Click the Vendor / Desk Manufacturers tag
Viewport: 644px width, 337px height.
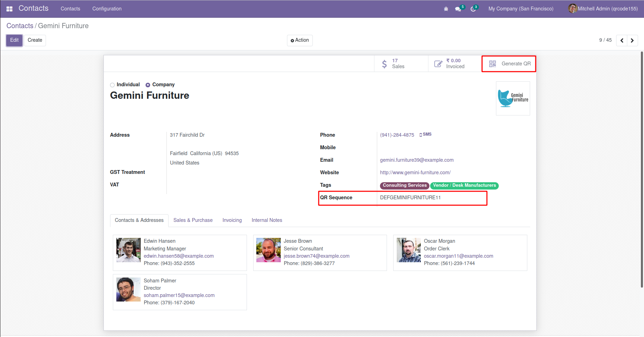point(464,185)
